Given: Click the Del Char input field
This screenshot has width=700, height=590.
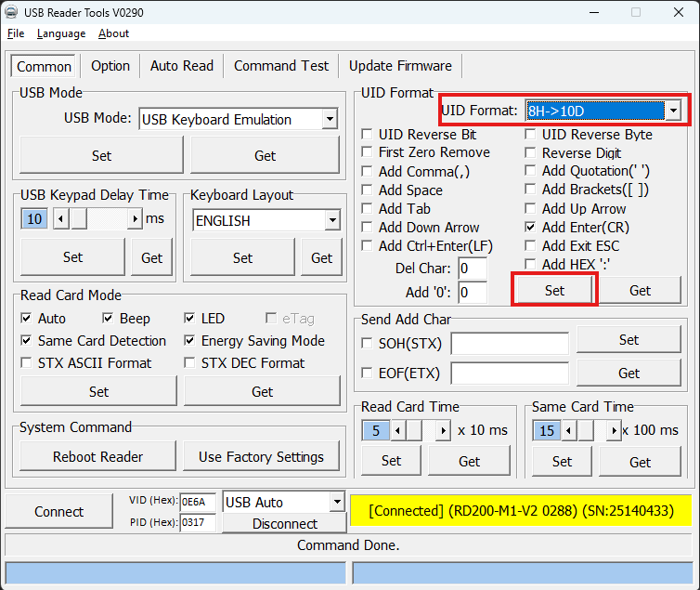Looking at the screenshot, I should tap(473, 269).
